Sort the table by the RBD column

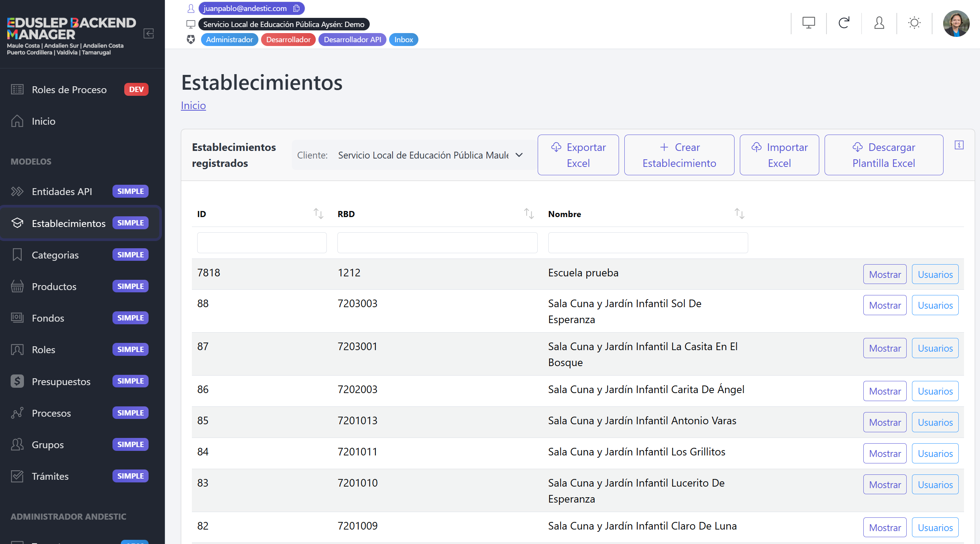point(529,214)
